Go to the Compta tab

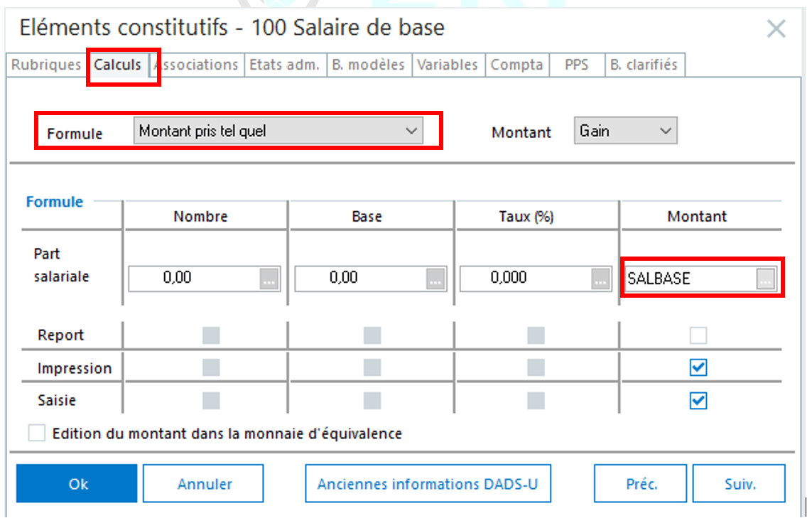coord(516,65)
